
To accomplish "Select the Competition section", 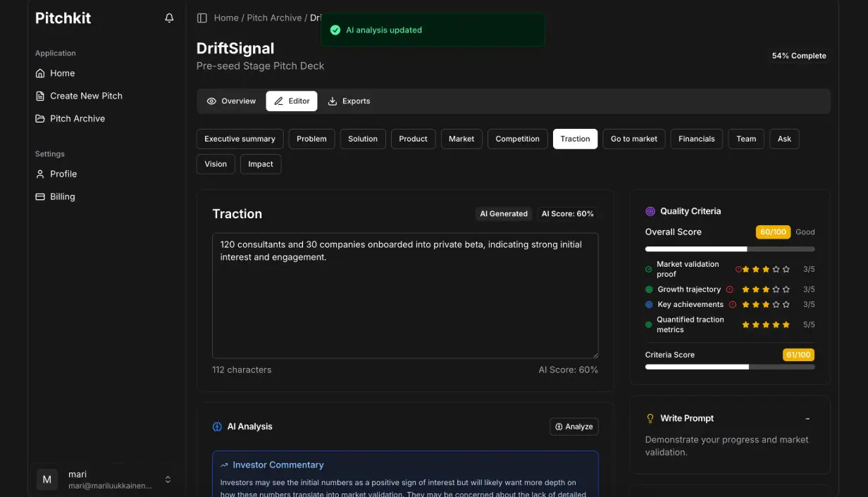I will click(x=517, y=139).
